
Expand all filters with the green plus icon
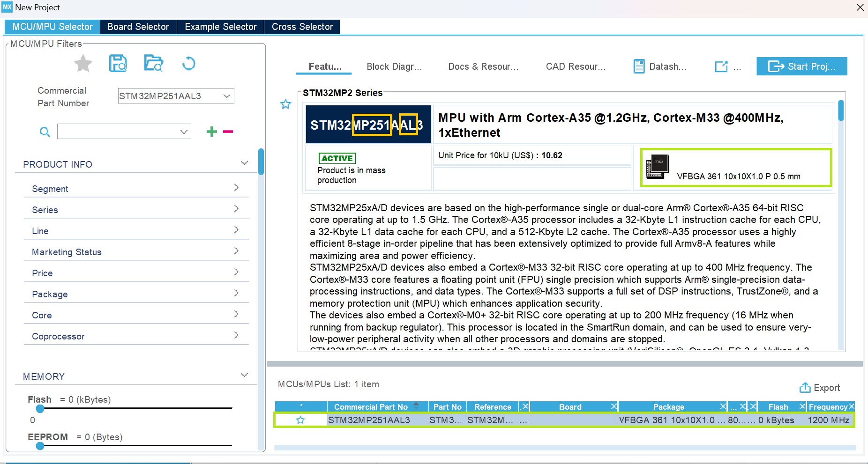212,132
